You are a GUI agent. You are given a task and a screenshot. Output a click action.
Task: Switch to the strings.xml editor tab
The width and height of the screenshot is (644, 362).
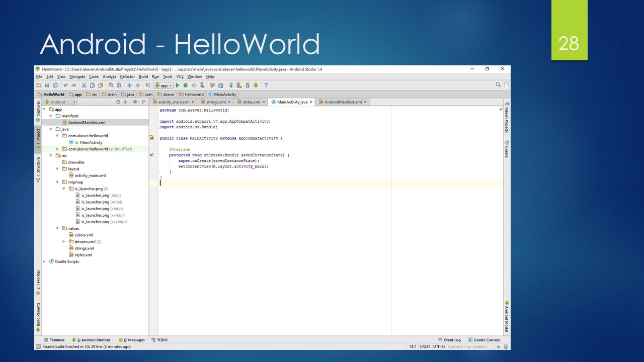[x=215, y=102]
